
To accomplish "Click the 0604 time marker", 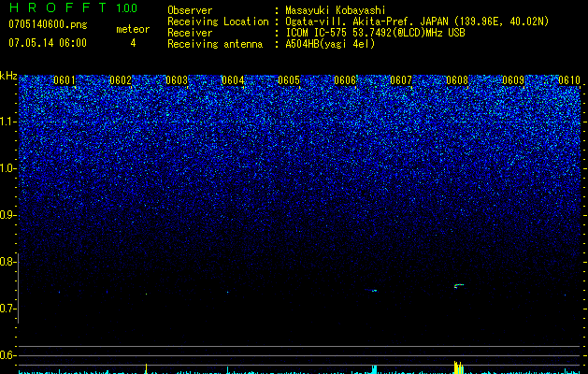I will (x=233, y=80).
